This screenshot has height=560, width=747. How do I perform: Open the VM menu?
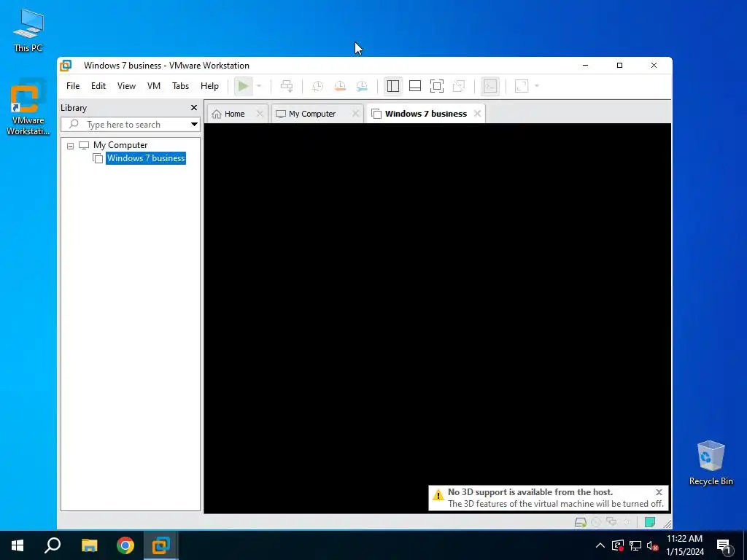pyautogui.click(x=153, y=86)
